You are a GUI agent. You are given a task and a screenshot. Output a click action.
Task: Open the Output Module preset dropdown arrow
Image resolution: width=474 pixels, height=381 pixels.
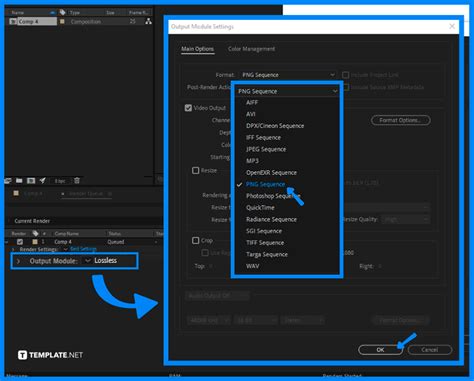(88, 261)
